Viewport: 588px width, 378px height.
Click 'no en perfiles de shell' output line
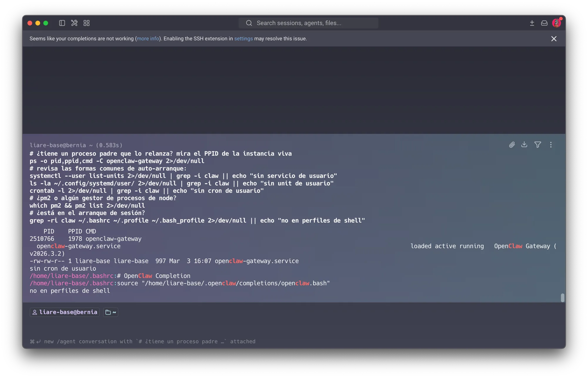coord(70,291)
